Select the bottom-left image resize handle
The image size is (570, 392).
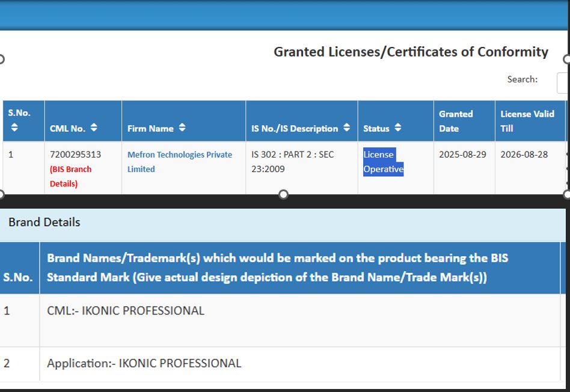pyautogui.click(x=1, y=194)
